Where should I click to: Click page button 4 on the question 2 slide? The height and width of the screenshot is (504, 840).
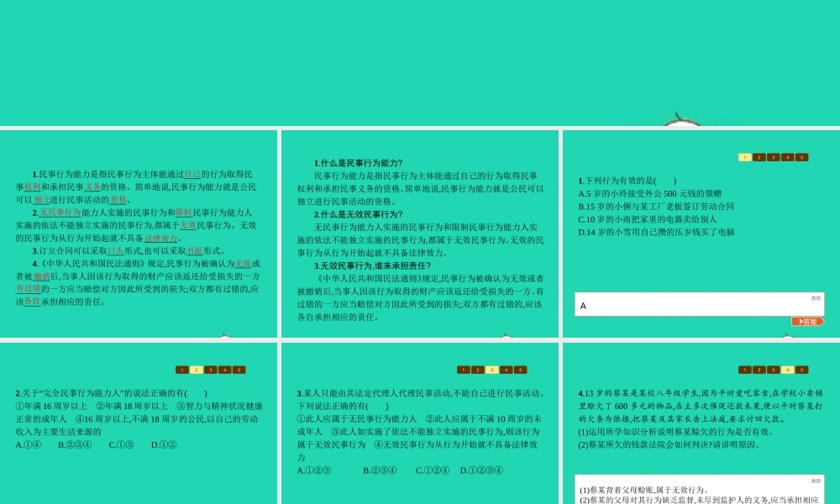(225, 370)
